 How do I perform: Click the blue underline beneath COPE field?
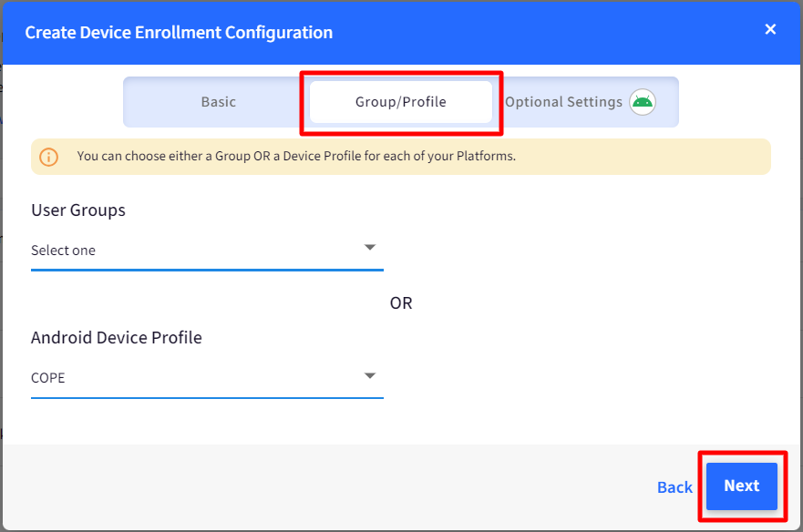tap(207, 397)
